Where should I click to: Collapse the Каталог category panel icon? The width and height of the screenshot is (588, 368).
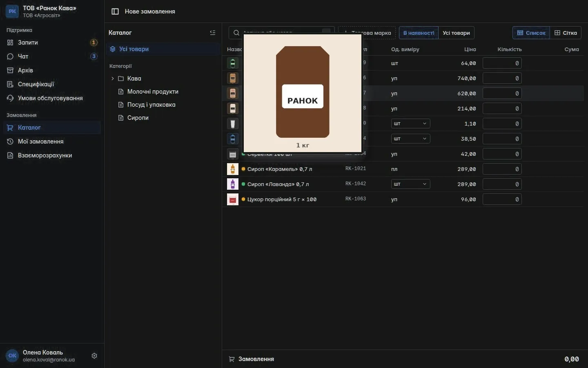click(x=213, y=33)
